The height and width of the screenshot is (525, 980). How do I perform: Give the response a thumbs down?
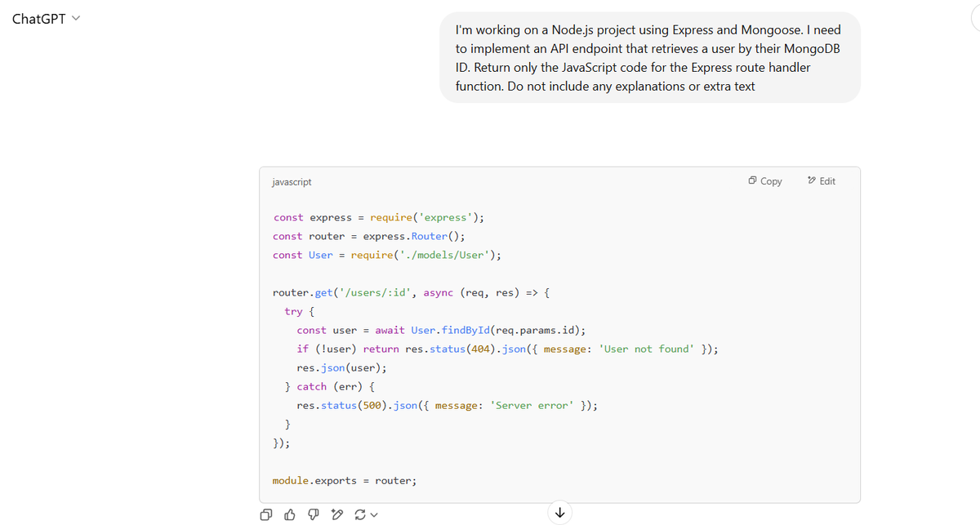tap(314, 514)
